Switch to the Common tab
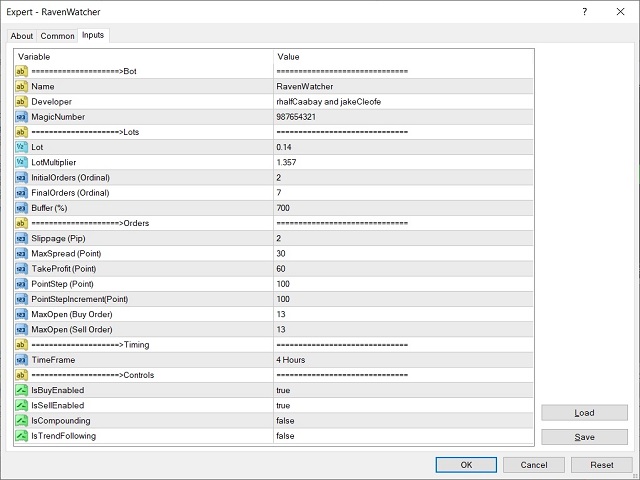 (57, 36)
